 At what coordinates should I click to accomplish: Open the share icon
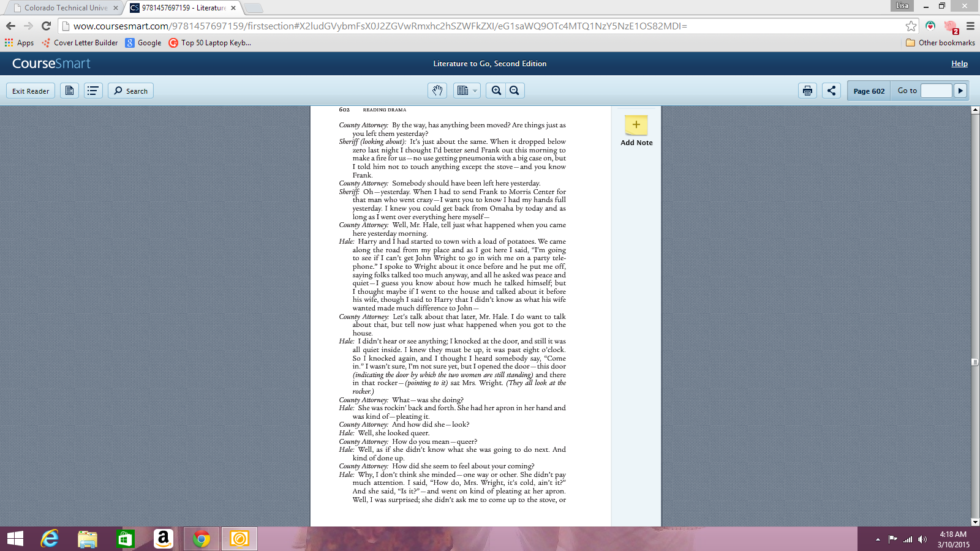coord(831,91)
